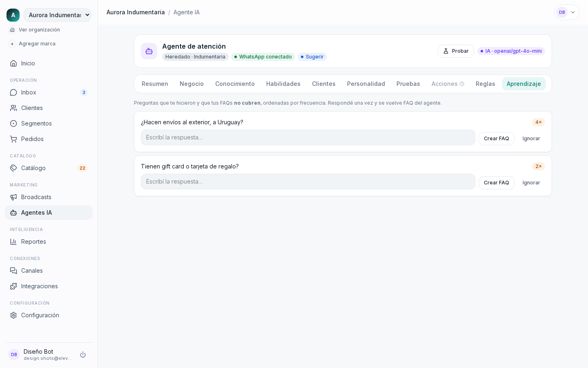
Task: Click the Catálogo count badge 22
Action: pos(82,168)
